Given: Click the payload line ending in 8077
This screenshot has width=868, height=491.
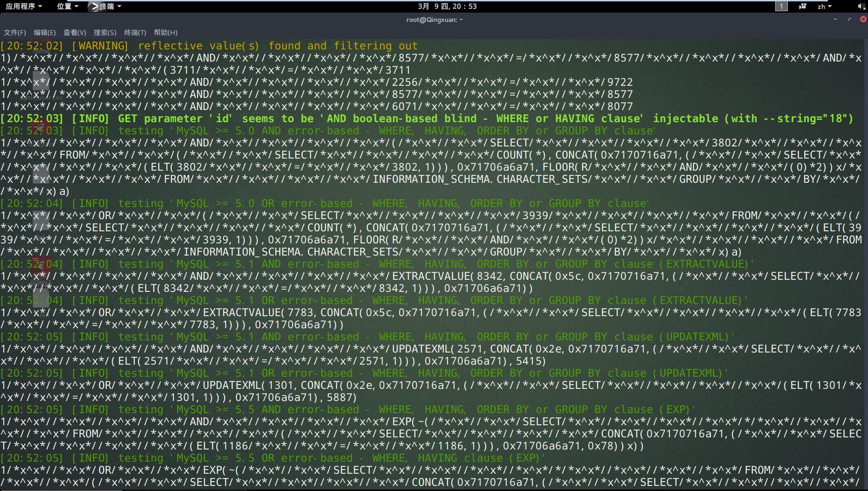Looking at the screenshot, I should (x=317, y=106).
